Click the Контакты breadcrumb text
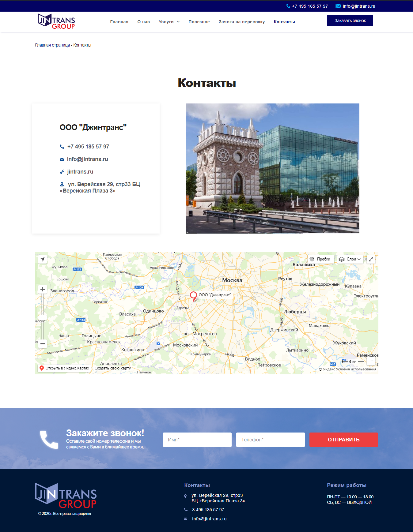This screenshot has width=413, height=532. coord(82,45)
